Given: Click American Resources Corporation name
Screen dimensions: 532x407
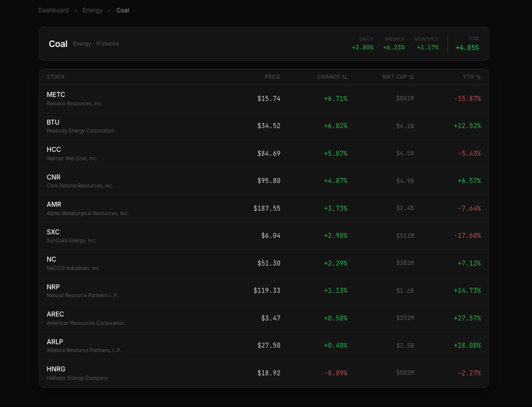Looking at the screenshot, I should coord(86,323).
